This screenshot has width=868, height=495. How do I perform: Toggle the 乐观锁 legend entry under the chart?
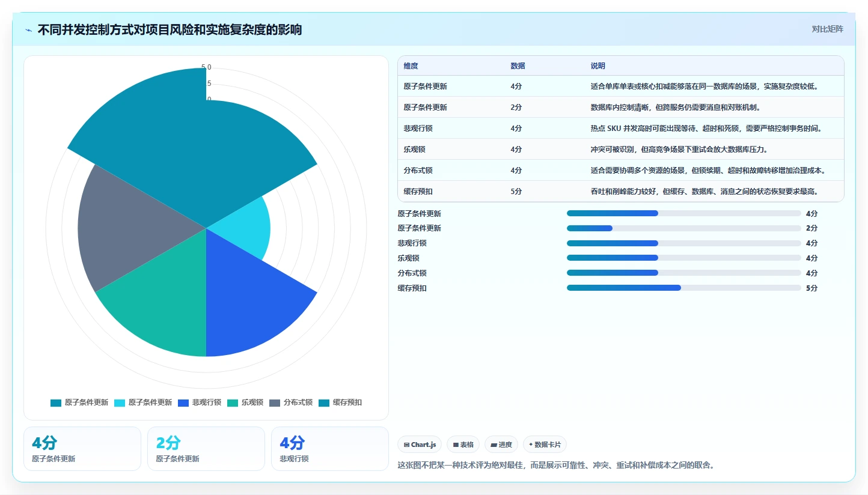[245, 402]
